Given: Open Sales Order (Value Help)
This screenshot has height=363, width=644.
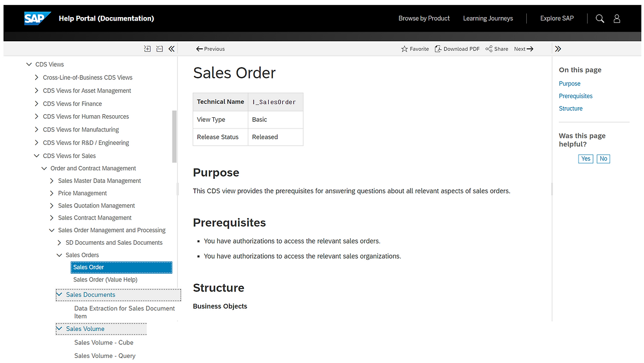Looking at the screenshot, I should pyautogui.click(x=105, y=279).
